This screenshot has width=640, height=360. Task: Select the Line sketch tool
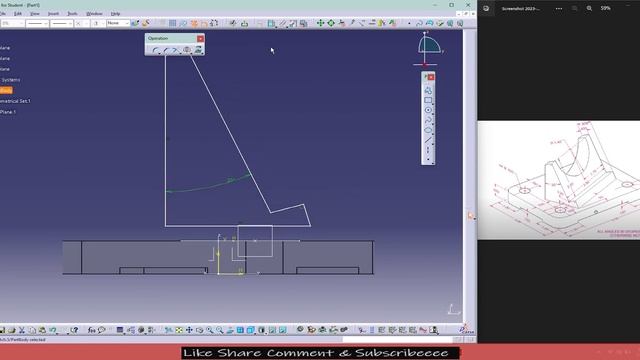(428, 140)
